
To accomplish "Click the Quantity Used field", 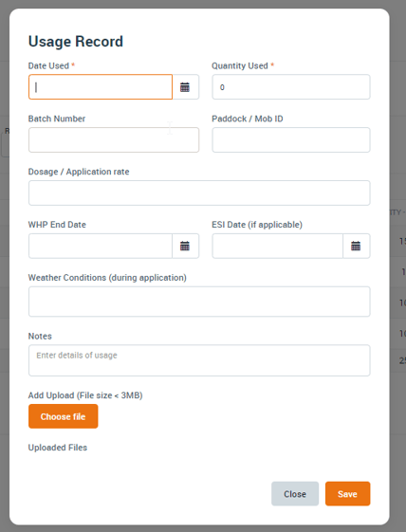I will click(x=291, y=87).
